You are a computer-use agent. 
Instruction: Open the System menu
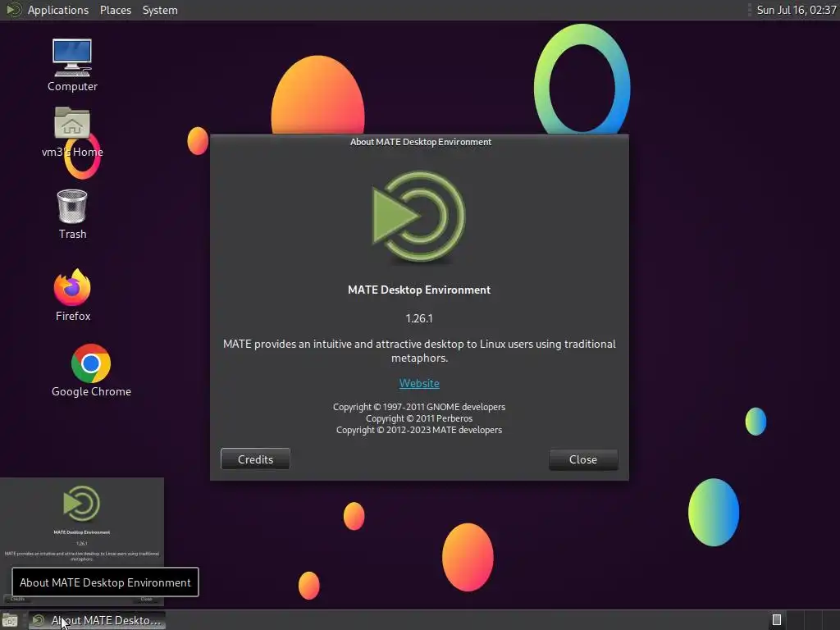(160, 10)
